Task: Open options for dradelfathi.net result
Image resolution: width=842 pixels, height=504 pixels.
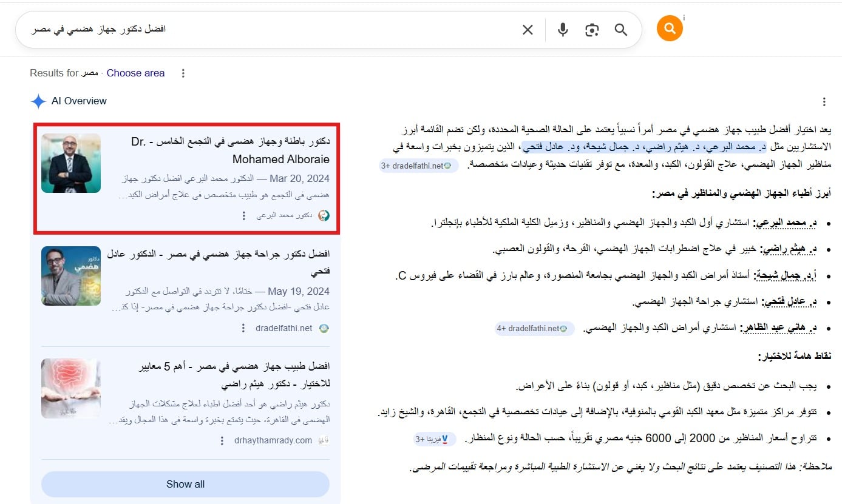Action: [x=243, y=328]
